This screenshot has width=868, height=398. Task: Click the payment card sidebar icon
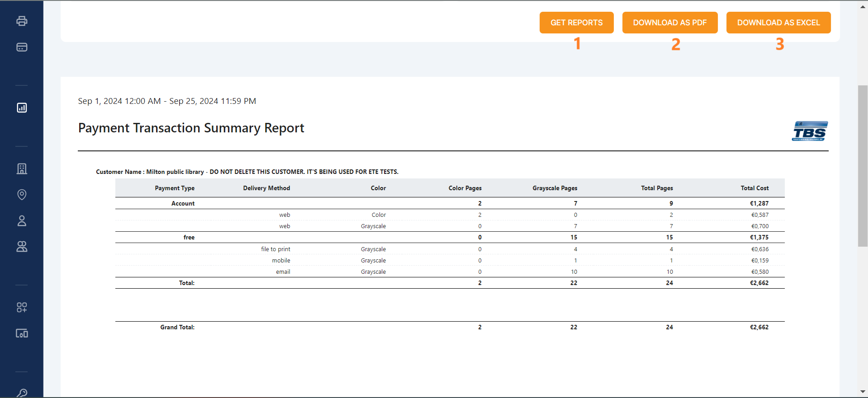22,47
